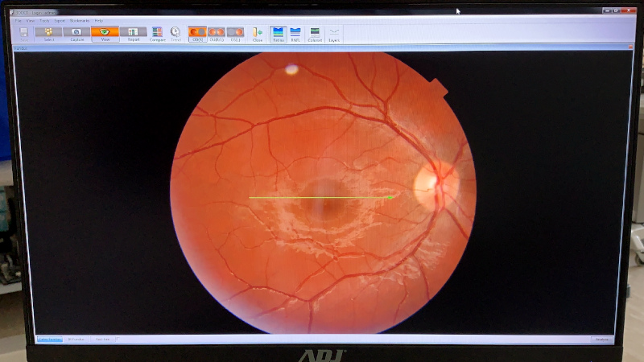Show the Layers overlay
The height and width of the screenshot is (362, 644).
(x=333, y=33)
